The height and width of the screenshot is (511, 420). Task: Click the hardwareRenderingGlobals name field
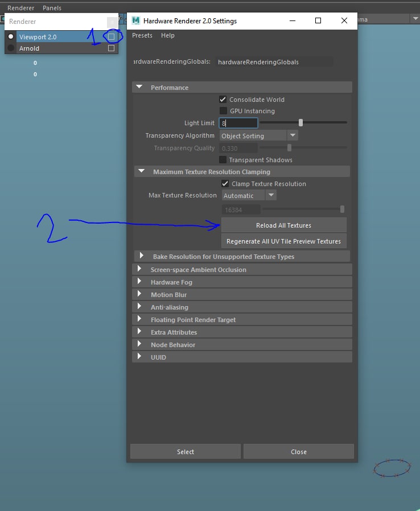click(274, 62)
